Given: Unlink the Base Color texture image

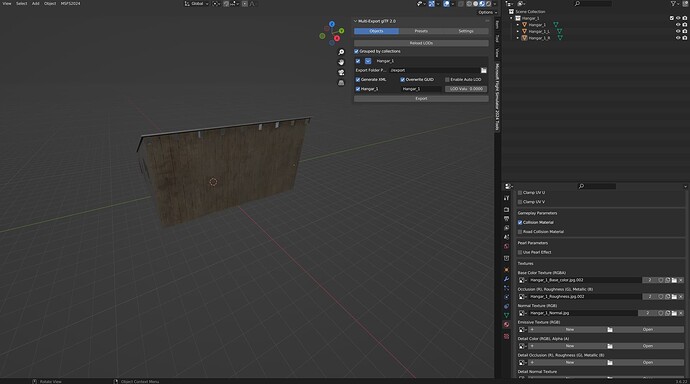Looking at the screenshot, I should tap(681, 280).
